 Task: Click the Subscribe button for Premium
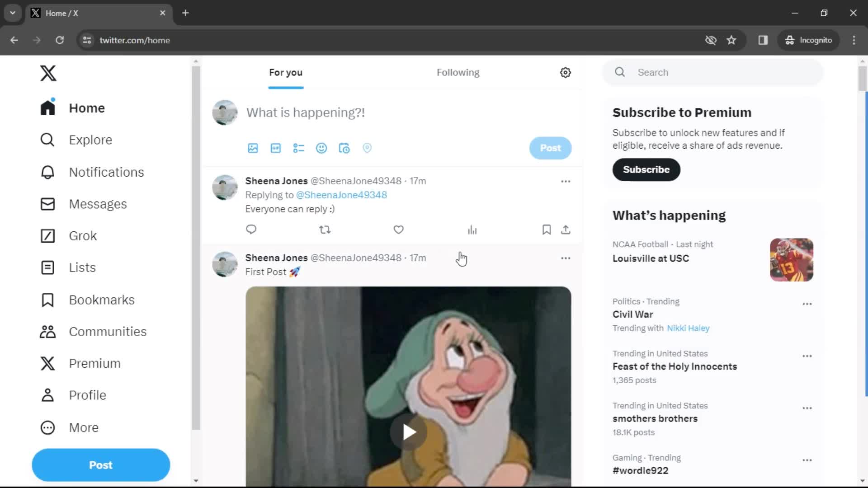[x=646, y=169]
